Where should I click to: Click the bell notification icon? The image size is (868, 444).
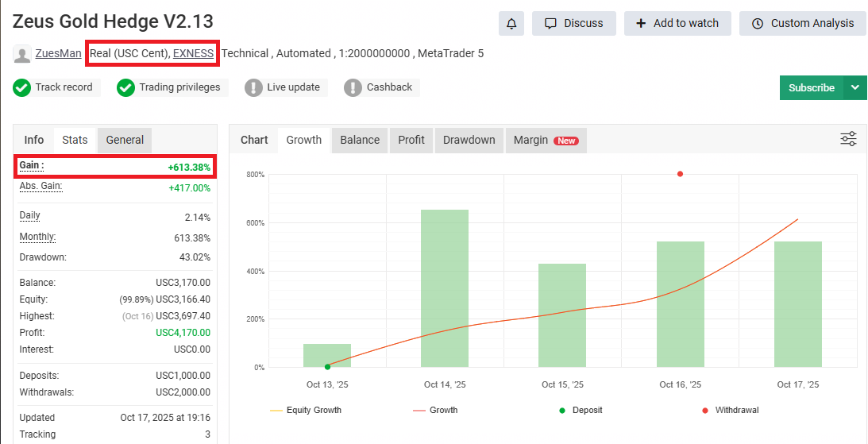(511, 24)
